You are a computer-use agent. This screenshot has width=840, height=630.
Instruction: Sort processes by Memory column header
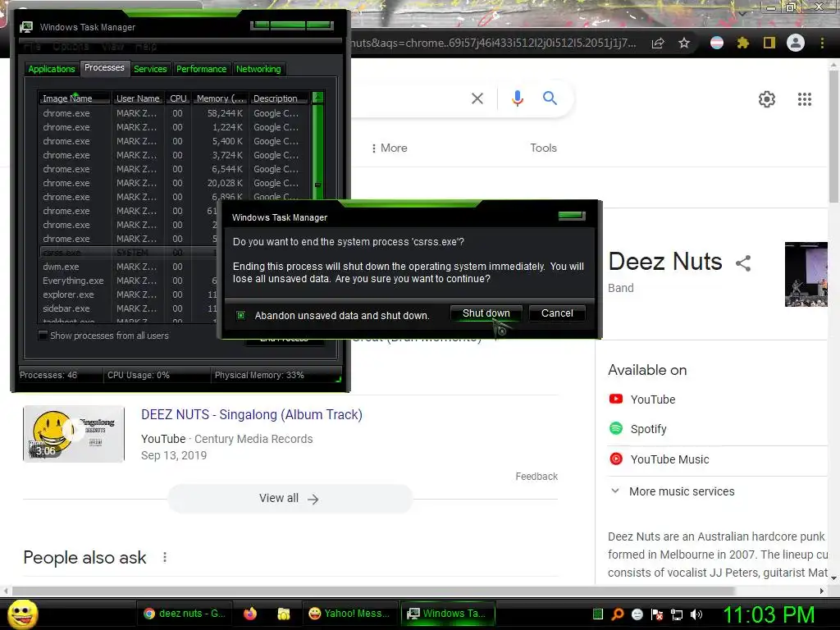(x=220, y=98)
